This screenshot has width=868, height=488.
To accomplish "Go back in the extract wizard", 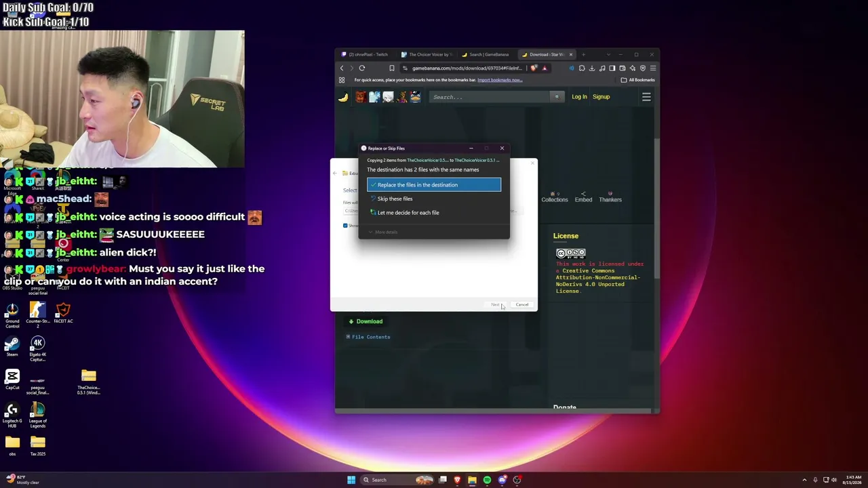I will point(335,174).
